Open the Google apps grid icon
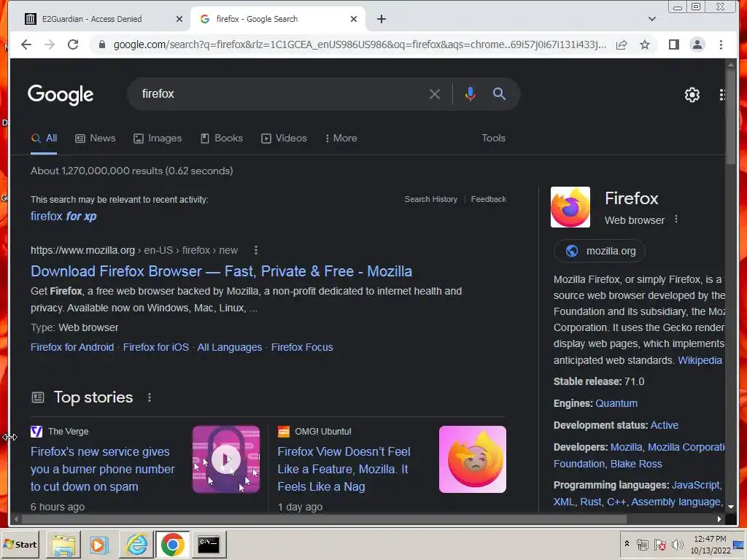747x560 pixels. click(721, 95)
